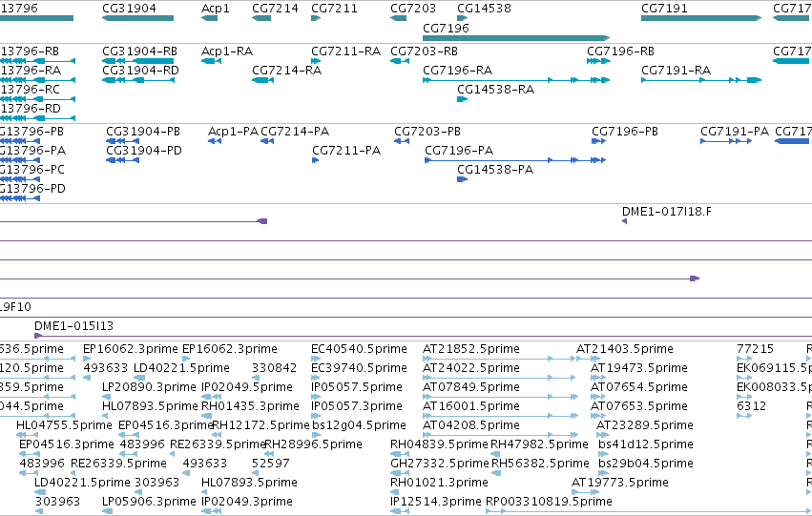The height and width of the screenshot is (516, 812).
Task: Select EST IP02049.5prime label
Action: 247,387
